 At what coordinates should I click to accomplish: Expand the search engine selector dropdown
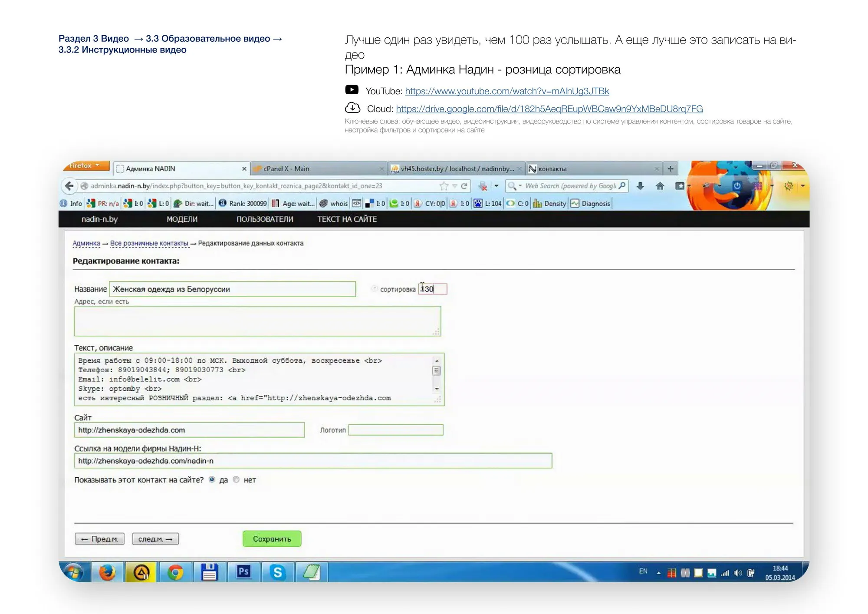tap(515, 186)
